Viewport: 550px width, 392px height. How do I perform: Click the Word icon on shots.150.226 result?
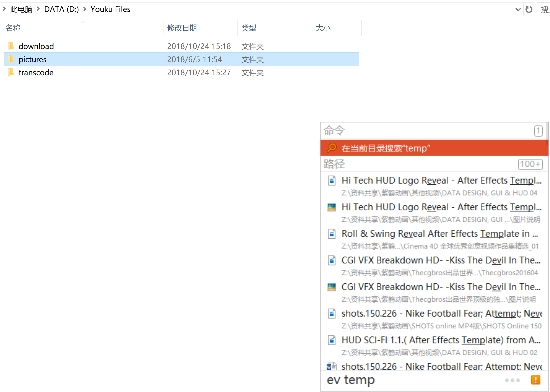coord(331,366)
